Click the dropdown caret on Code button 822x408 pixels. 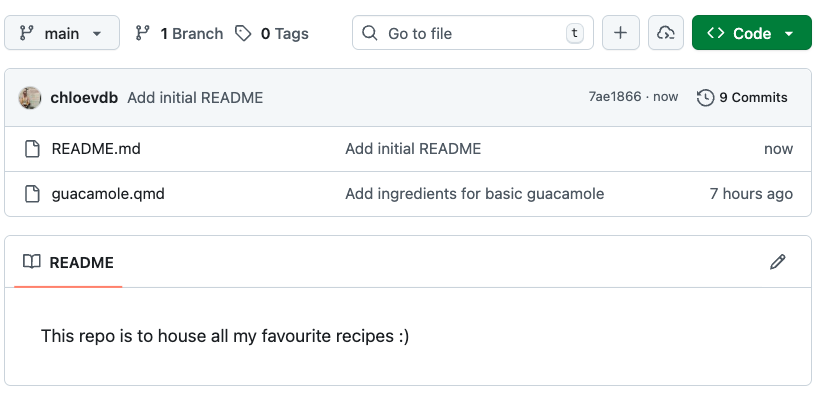coord(789,33)
